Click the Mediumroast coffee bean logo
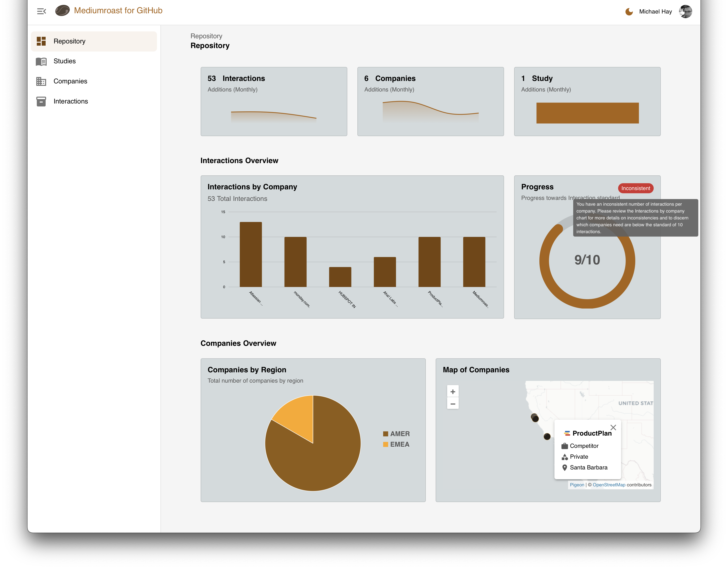Viewport: 728px width, 569px height. (x=62, y=11)
